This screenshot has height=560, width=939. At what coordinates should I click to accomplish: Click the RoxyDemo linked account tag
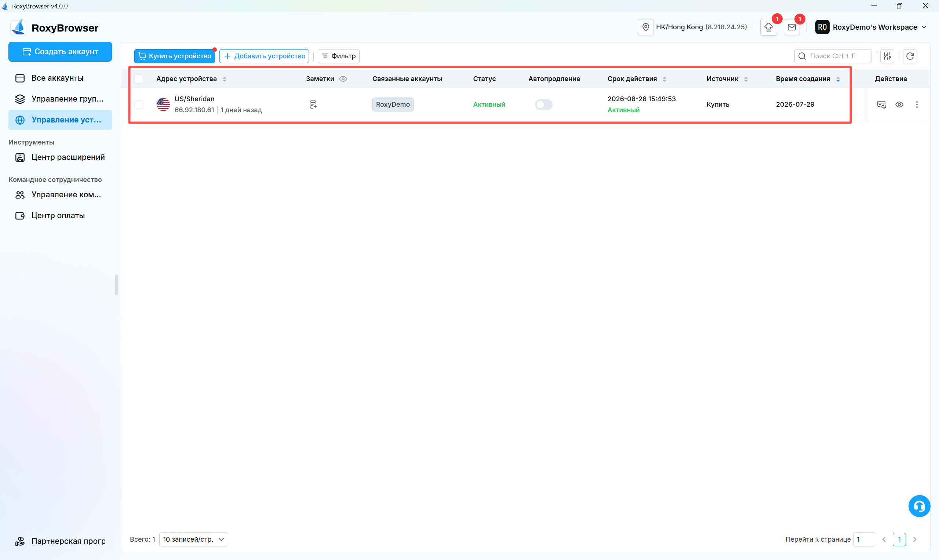coord(393,105)
